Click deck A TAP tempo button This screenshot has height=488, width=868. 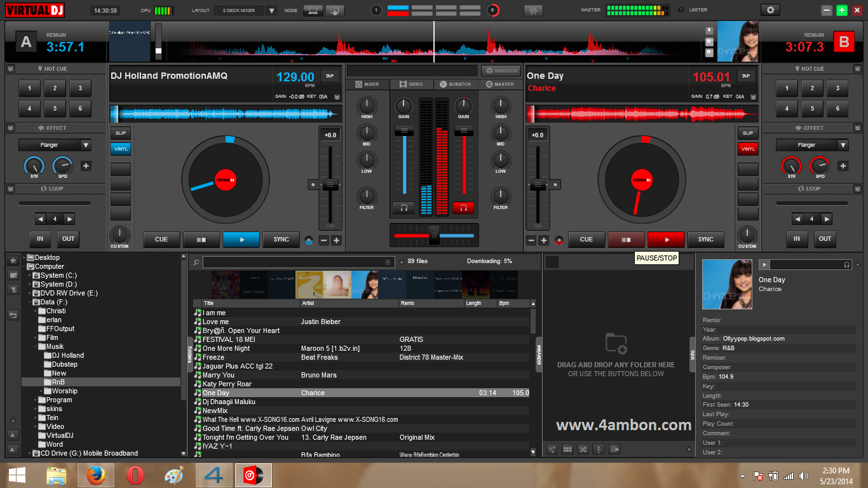click(x=329, y=76)
